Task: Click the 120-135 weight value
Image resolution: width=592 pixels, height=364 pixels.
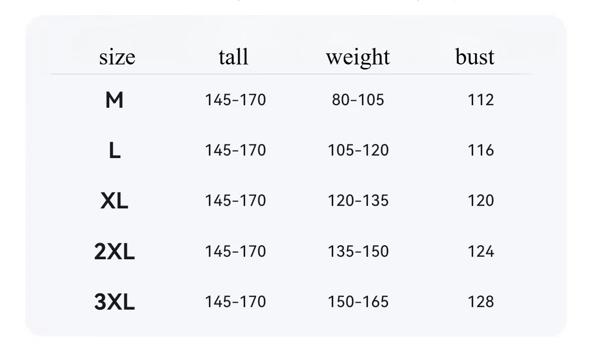Action: (x=358, y=200)
